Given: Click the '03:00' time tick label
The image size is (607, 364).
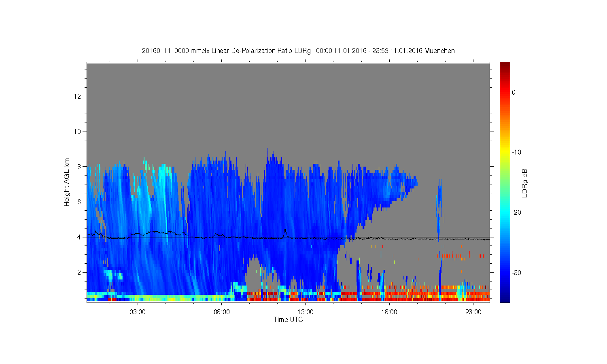Looking at the screenshot, I should pyautogui.click(x=138, y=312).
